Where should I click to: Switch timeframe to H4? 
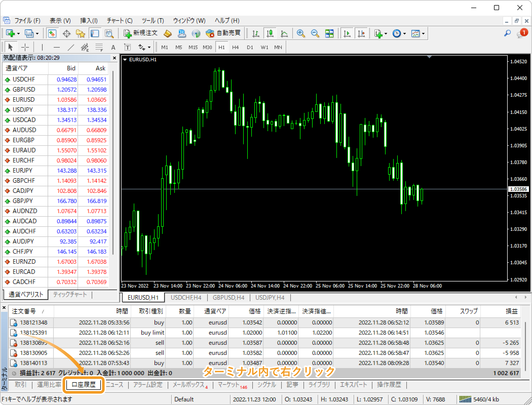click(x=235, y=47)
